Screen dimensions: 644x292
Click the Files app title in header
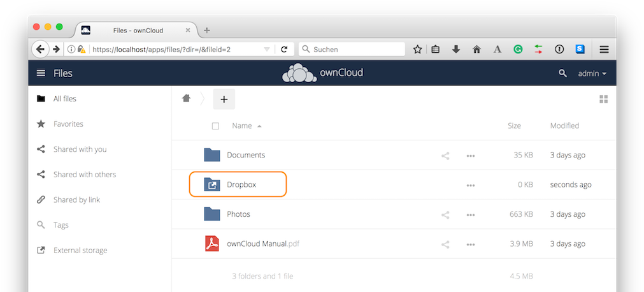tap(63, 73)
